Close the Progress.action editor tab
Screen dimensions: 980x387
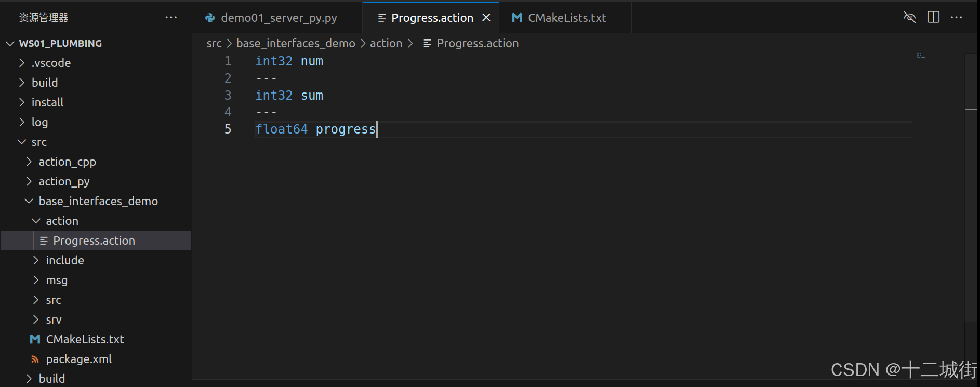(x=486, y=17)
